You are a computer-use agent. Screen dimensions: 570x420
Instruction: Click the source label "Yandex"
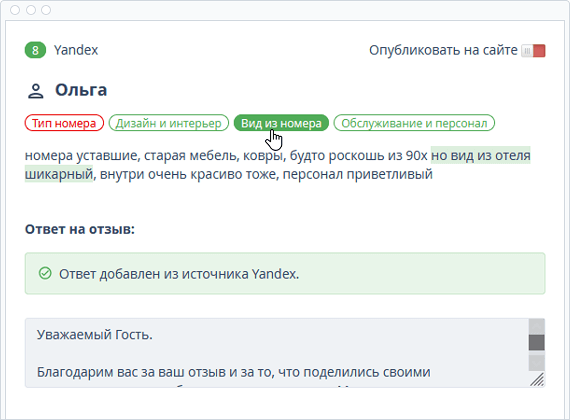click(76, 50)
